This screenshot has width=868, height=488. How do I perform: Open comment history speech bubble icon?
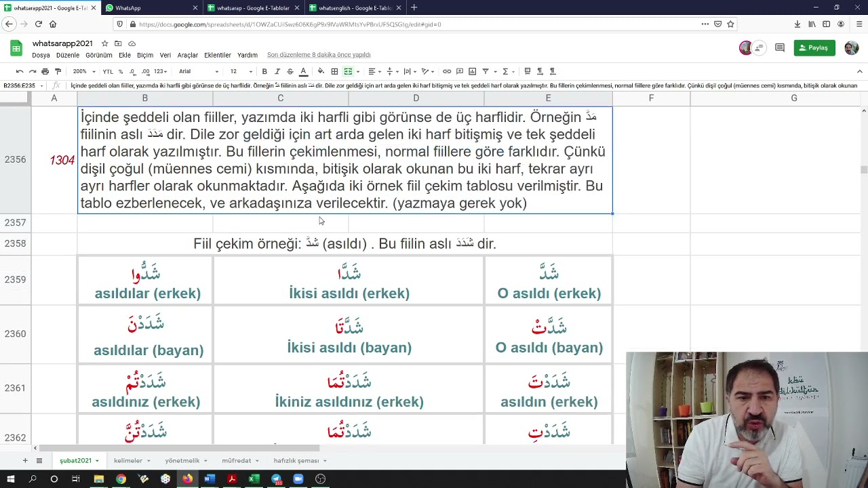point(780,47)
